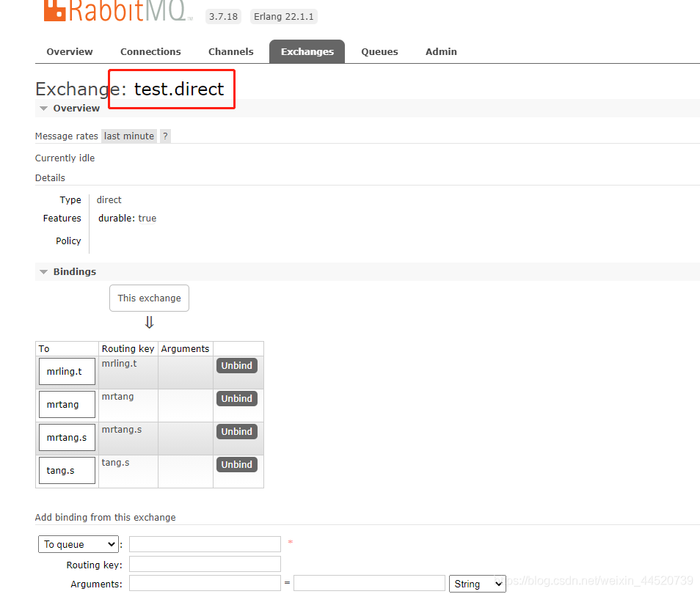Focus the Routing key input field

point(205,564)
